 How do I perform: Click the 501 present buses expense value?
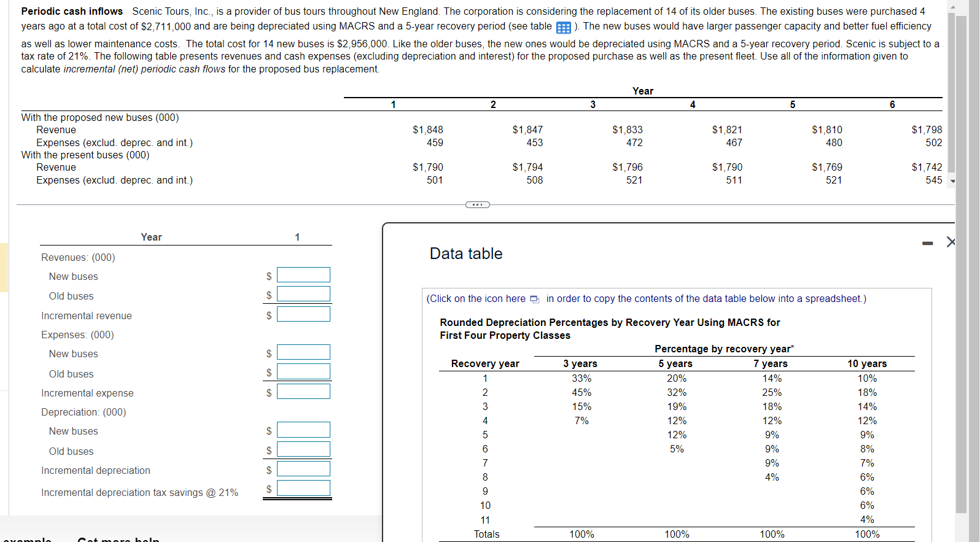click(435, 180)
